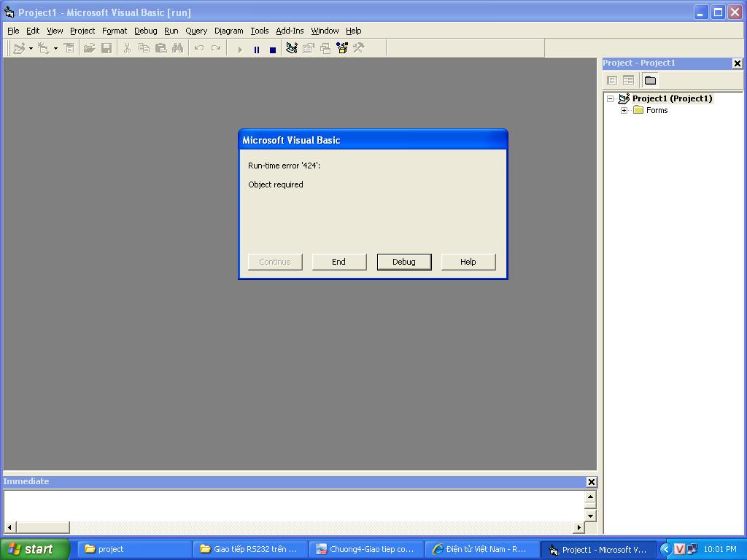Image resolution: width=747 pixels, height=560 pixels.
Task: Click the Redo arrow icon
Action: [x=216, y=48]
